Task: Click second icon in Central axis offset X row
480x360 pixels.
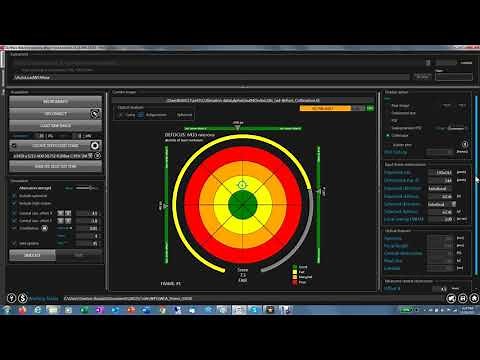Action: (x=68, y=213)
